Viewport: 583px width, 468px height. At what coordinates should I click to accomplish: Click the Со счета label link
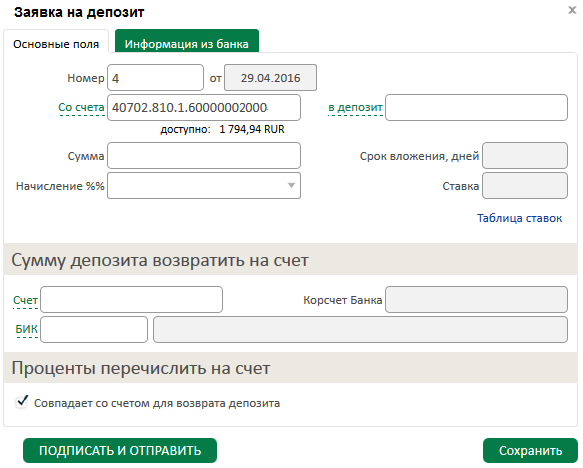pos(81,107)
